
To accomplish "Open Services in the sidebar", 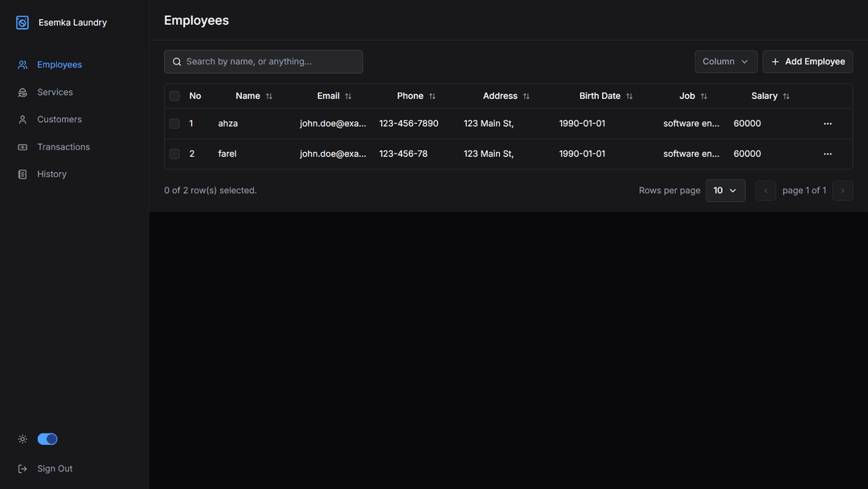I will [x=55, y=92].
